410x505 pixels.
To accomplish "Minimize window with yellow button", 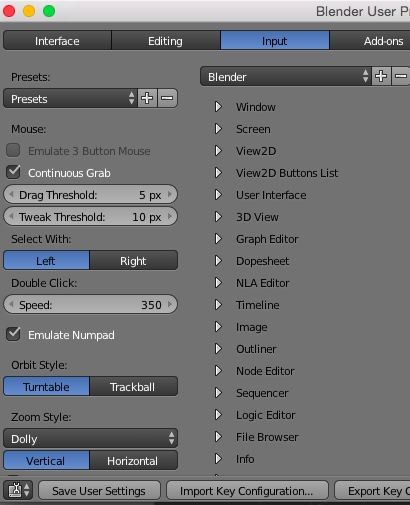I will [x=29, y=11].
